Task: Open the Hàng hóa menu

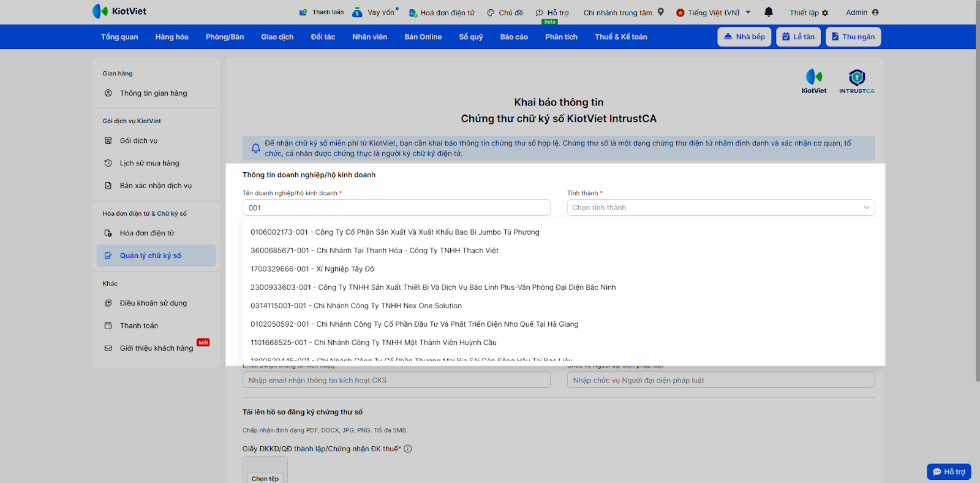Action: pyautogui.click(x=171, y=37)
